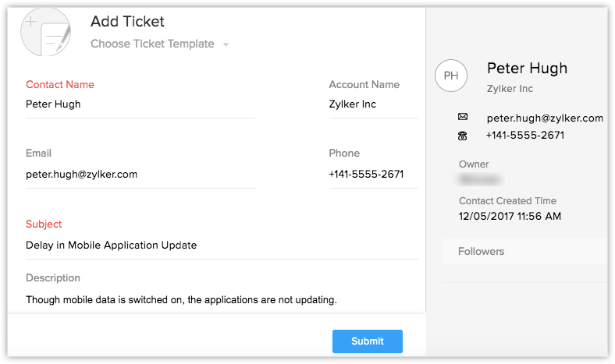Click the blurred Owner name

pos(480,179)
